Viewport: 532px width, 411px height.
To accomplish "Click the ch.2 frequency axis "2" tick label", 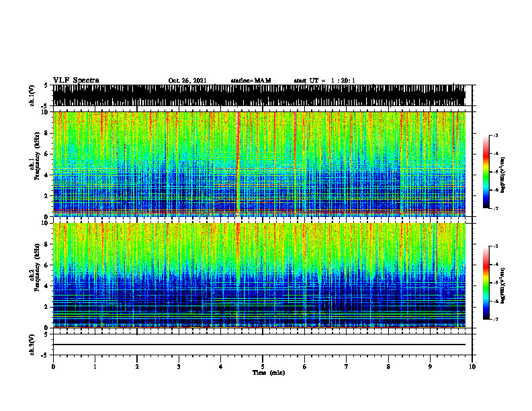I will (48, 307).
